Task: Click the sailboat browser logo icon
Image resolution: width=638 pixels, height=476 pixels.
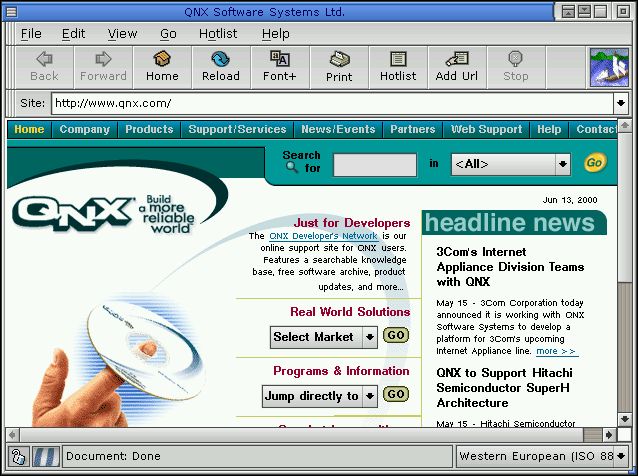Action: point(609,68)
